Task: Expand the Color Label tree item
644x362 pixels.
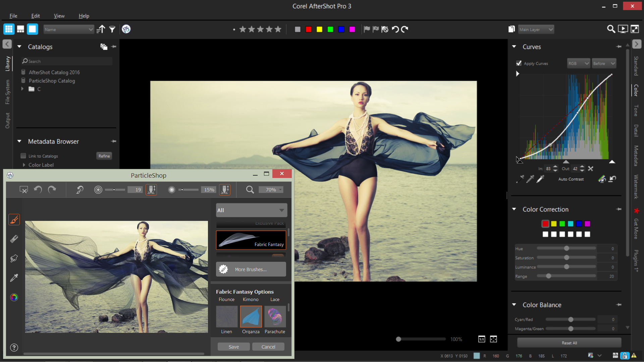Action: 24,165
